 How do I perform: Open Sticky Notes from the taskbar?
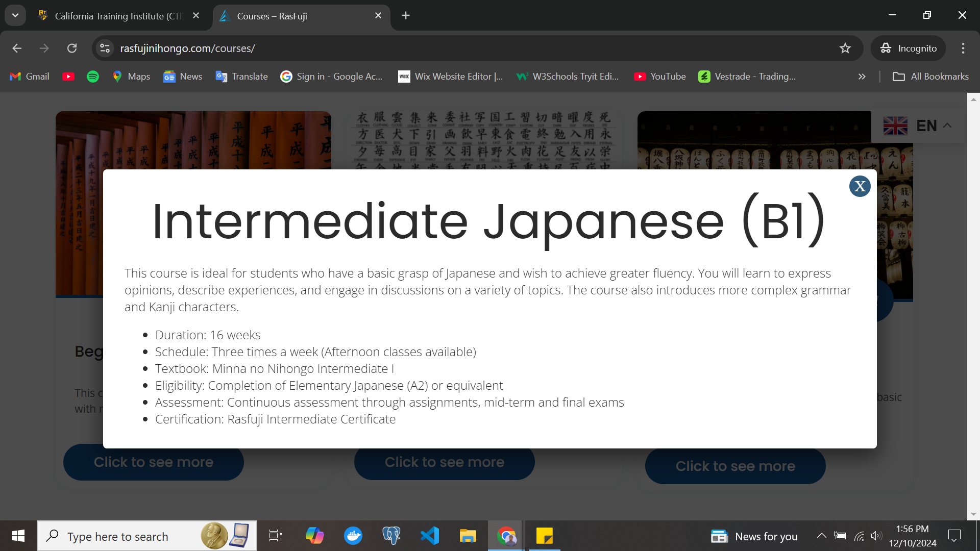pos(545,536)
